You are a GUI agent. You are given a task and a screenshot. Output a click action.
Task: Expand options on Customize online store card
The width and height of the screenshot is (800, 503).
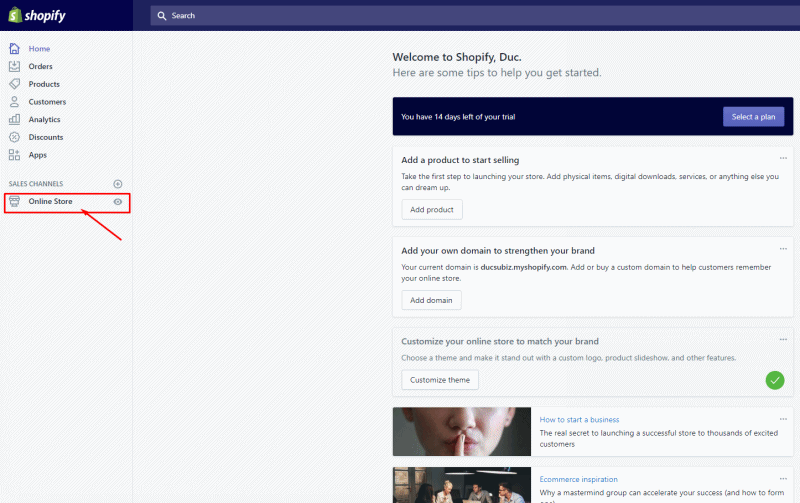pos(783,340)
